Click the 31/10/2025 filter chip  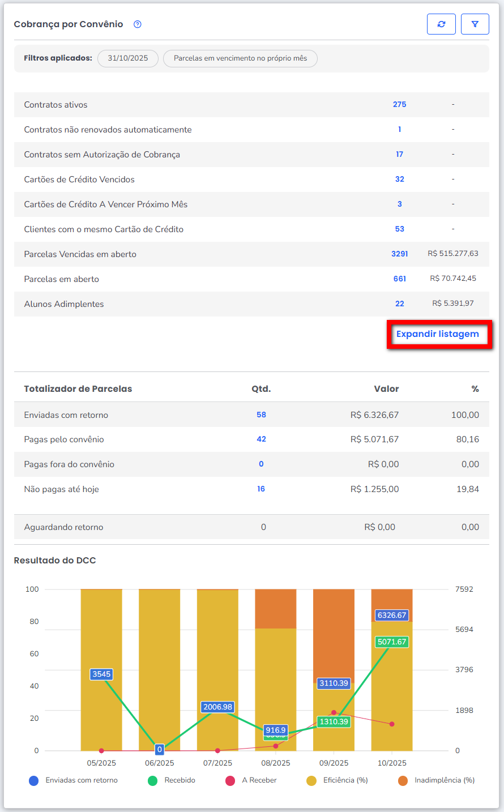(x=128, y=58)
